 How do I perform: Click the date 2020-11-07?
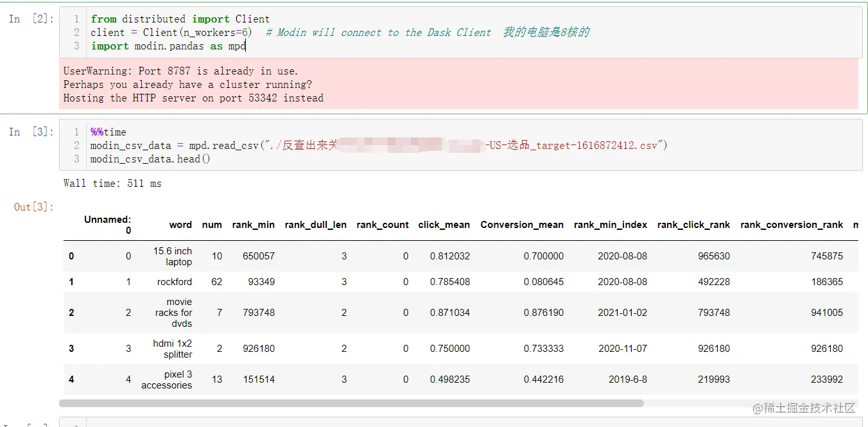point(623,349)
